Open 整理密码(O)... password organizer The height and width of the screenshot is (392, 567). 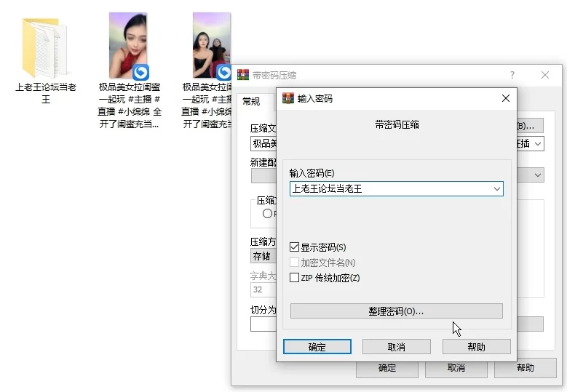click(396, 311)
